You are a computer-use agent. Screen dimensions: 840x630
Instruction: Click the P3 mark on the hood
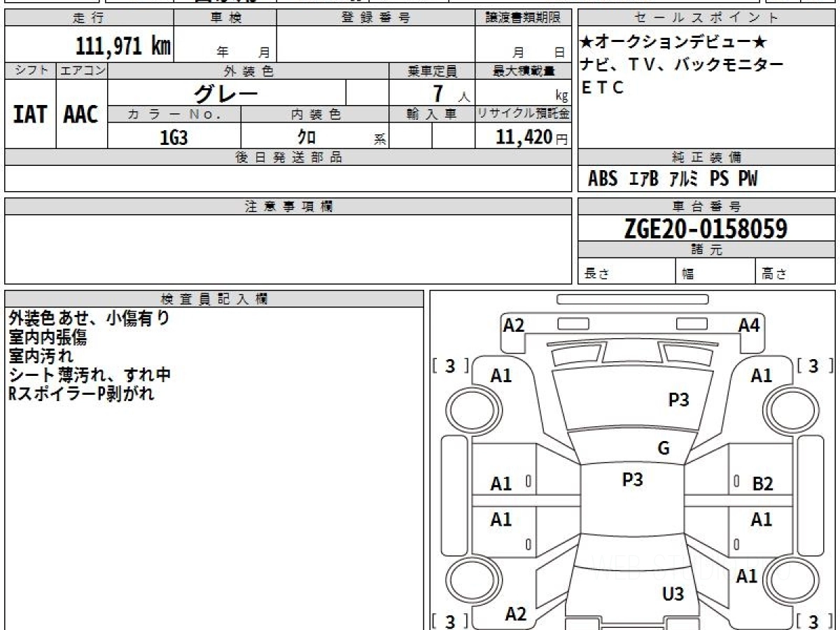[679, 400]
